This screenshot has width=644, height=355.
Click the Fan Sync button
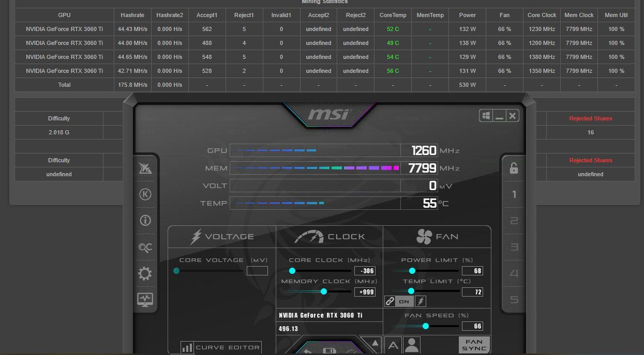[474, 345]
